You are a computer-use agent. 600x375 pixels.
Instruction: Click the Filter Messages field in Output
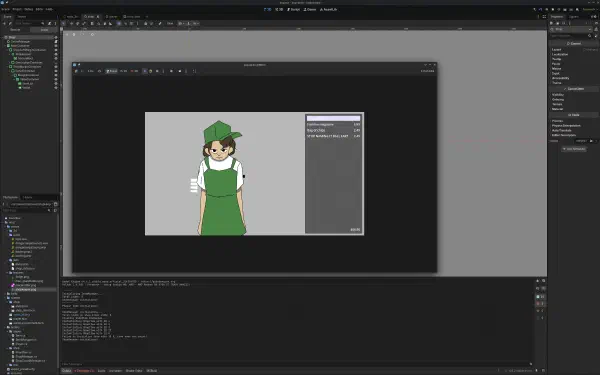(297, 364)
